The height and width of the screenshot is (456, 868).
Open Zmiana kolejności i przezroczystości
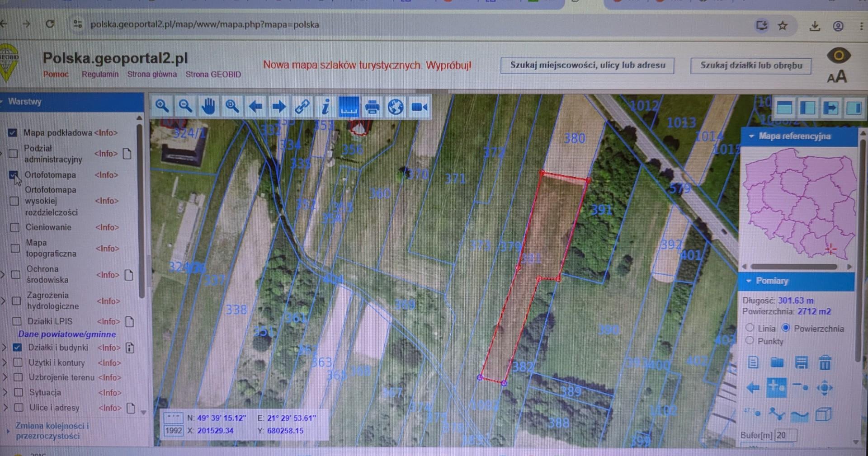click(52, 431)
